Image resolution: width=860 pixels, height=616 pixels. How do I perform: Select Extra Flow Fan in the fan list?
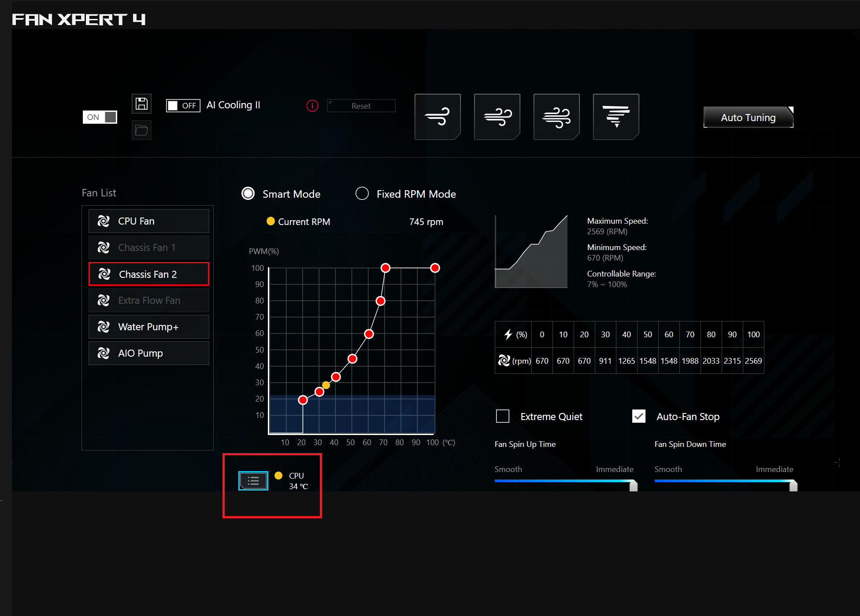click(x=149, y=300)
